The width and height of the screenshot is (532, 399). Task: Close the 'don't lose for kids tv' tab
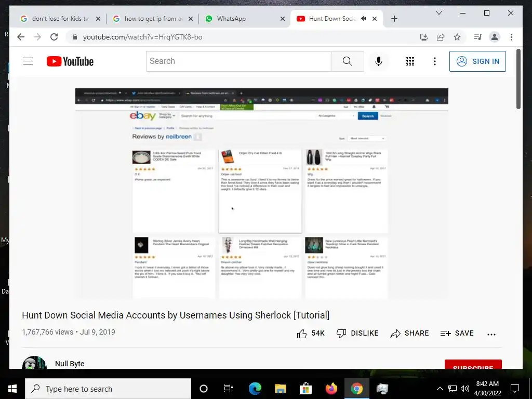coord(98,19)
